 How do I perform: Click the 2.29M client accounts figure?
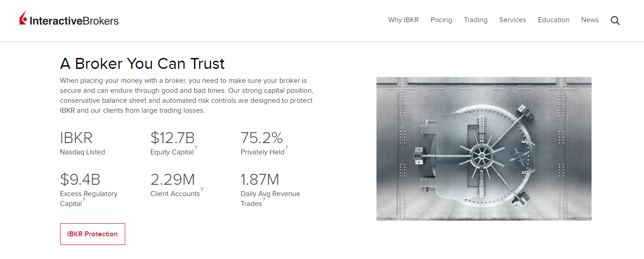tap(172, 180)
